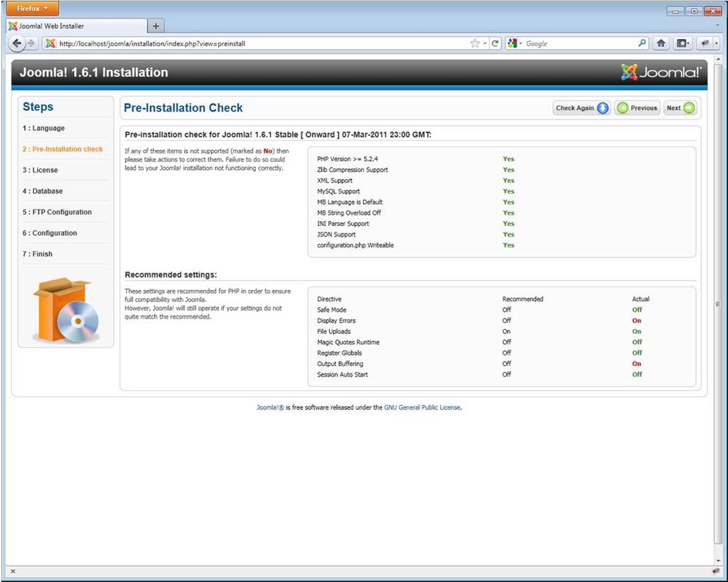
Task: Click the red On value for Display Errors
Action: 636,320
